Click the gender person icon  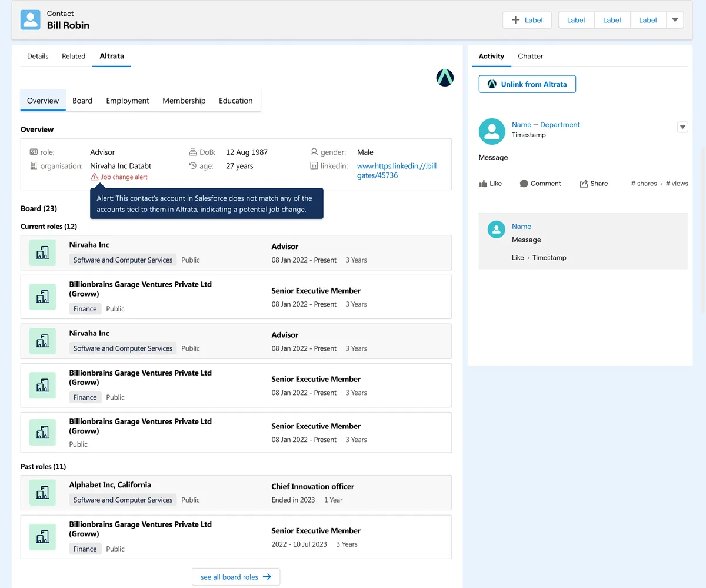314,152
